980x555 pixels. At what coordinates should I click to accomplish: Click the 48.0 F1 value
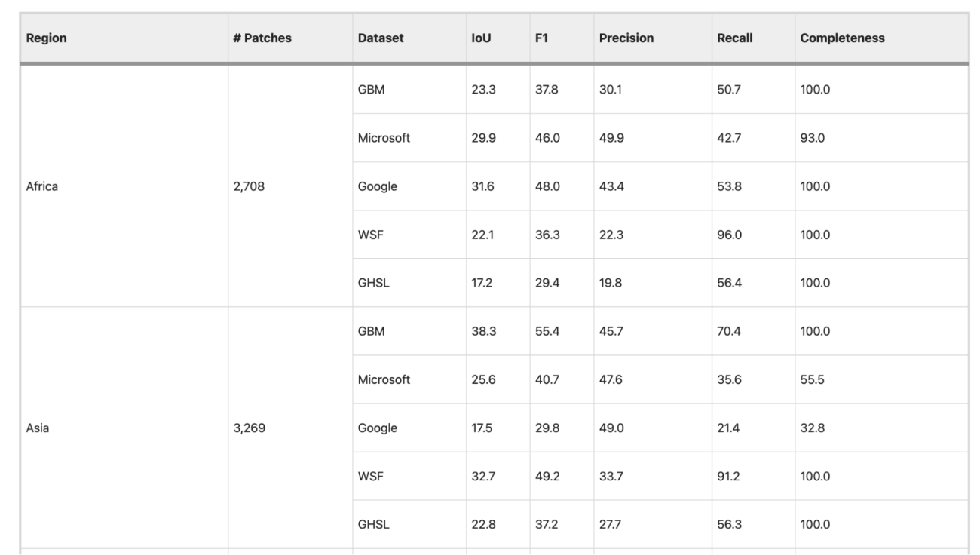(x=547, y=186)
